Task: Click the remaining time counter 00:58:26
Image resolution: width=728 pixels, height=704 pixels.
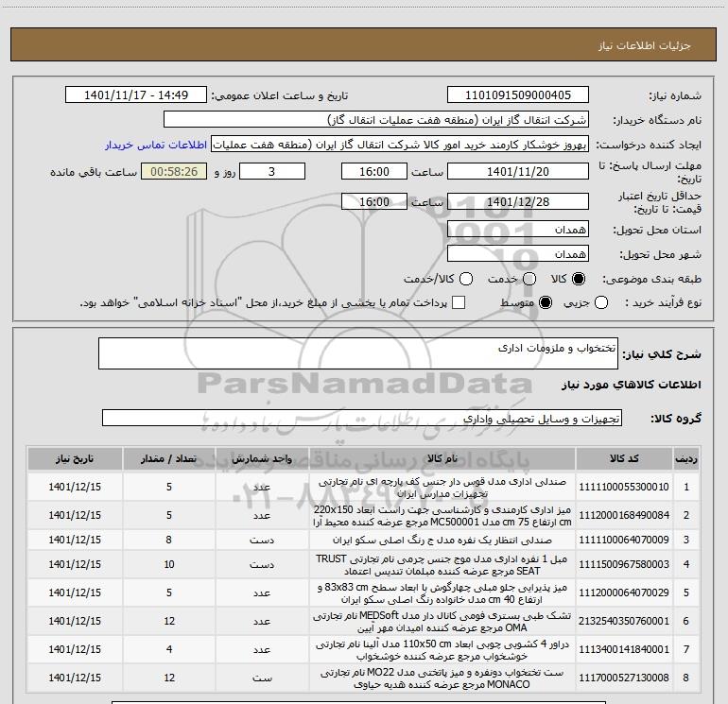Action: 174,171
